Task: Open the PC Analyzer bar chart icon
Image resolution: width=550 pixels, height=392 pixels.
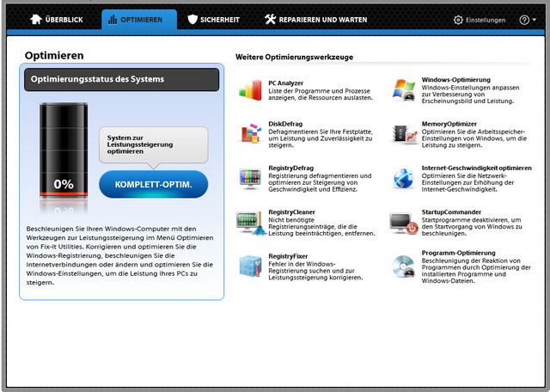Action: click(x=250, y=90)
